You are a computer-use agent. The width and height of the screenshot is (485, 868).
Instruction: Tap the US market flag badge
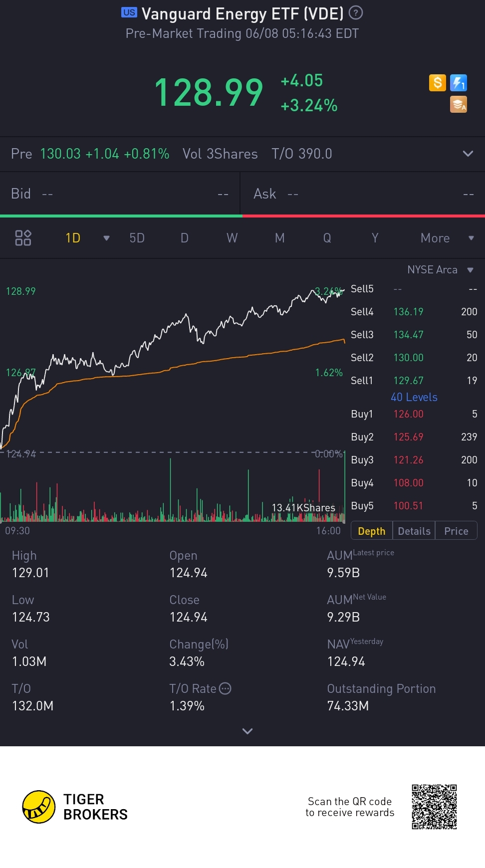pos(129,12)
